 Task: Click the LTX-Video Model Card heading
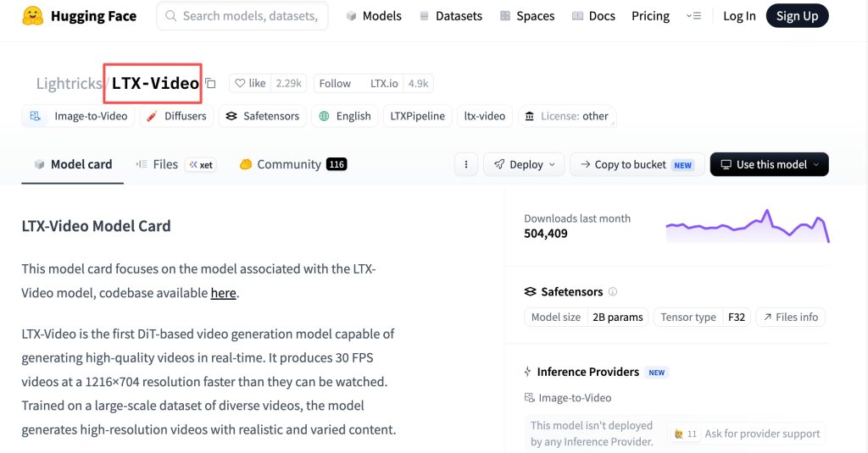pyautogui.click(x=97, y=226)
